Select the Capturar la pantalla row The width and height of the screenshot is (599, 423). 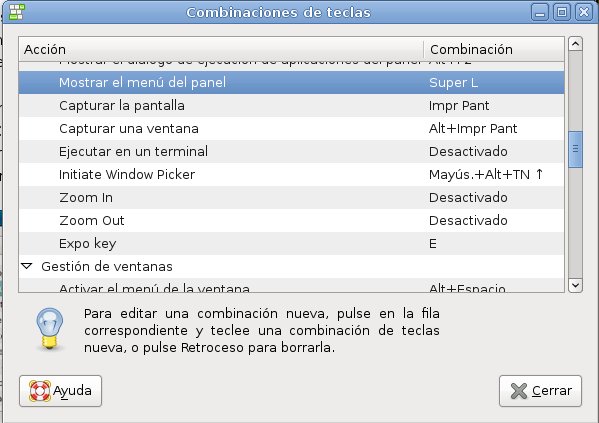(x=291, y=105)
